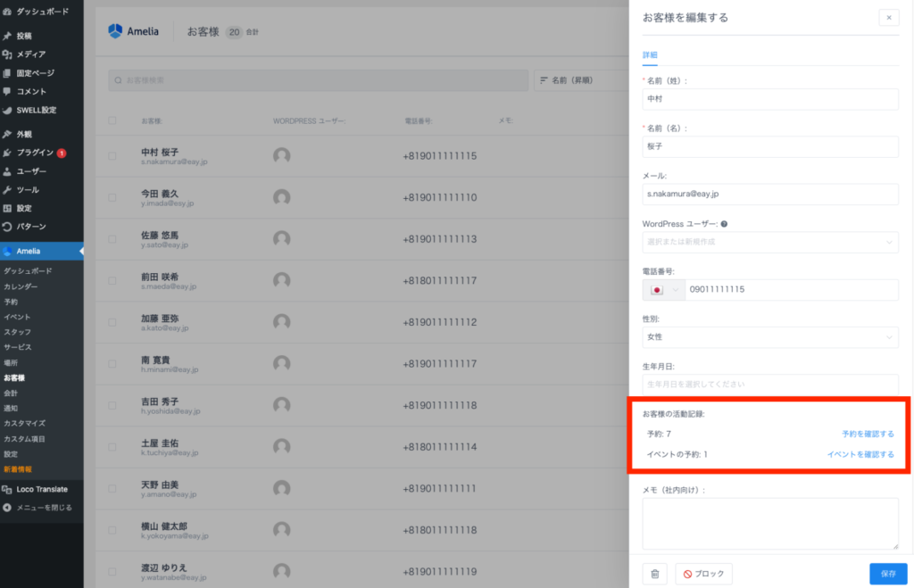Click the 予約を確認する link
The image size is (914, 588).
click(x=867, y=434)
